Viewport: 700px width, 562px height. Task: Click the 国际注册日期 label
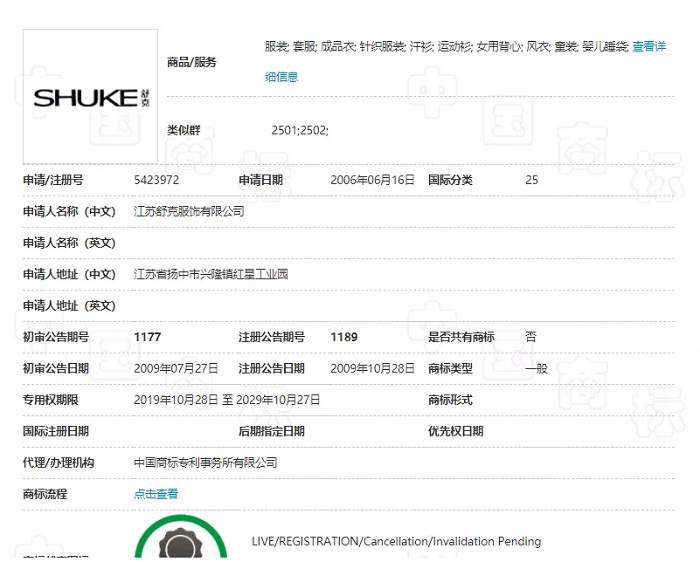pos(56,431)
